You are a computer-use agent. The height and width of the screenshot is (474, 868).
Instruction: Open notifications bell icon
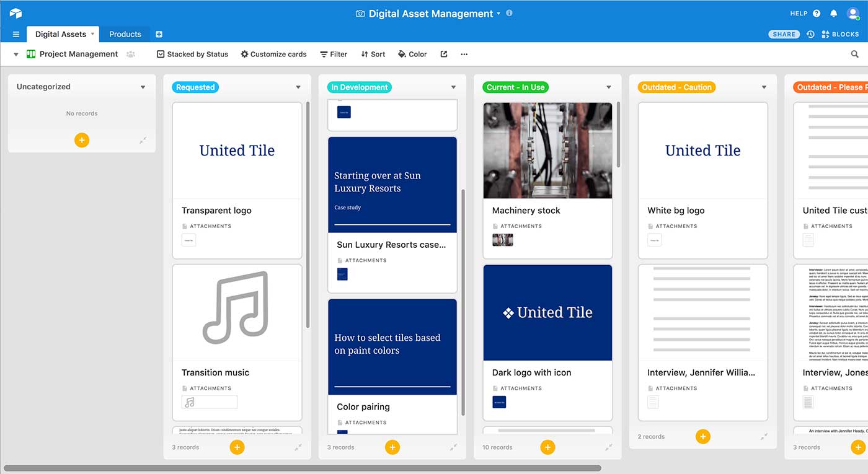pyautogui.click(x=834, y=14)
